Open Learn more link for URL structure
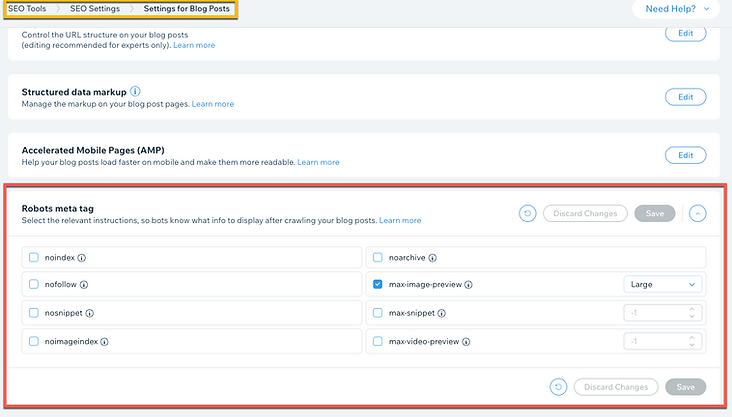 pyautogui.click(x=194, y=45)
